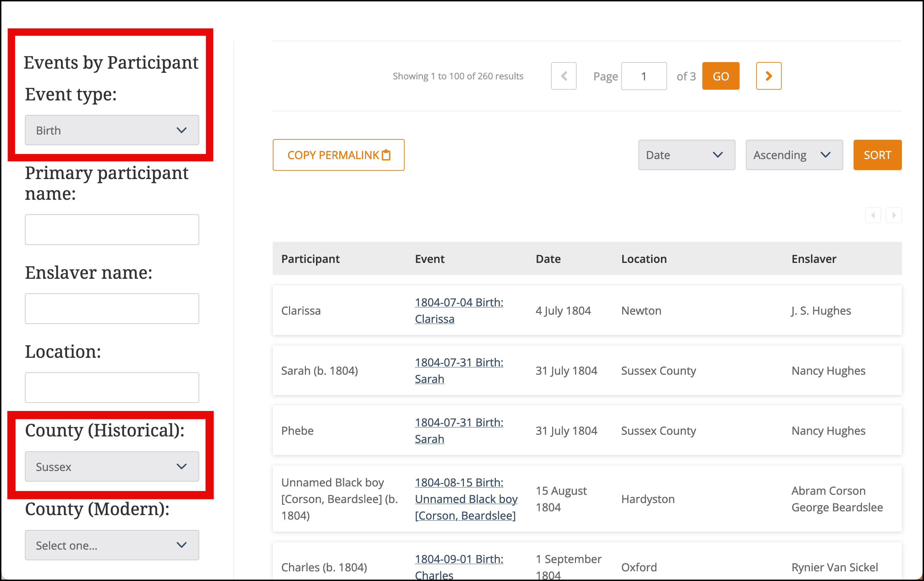
Task: Open the County (Modern) dropdown
Action: coord(112,545)
